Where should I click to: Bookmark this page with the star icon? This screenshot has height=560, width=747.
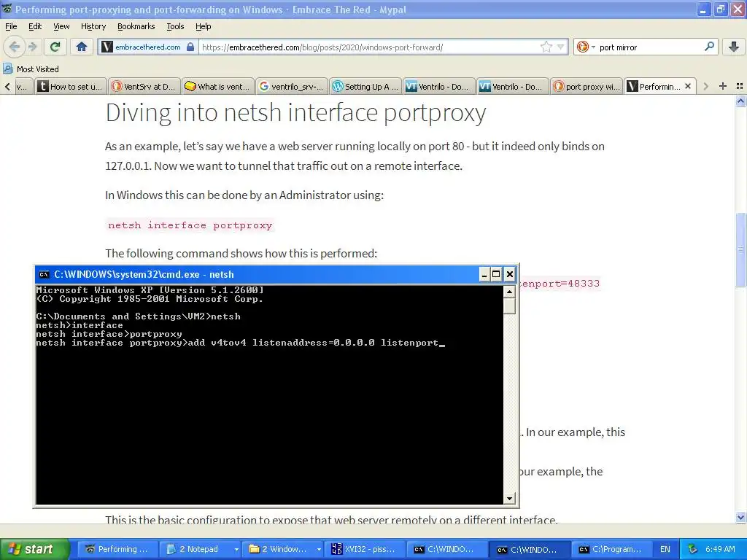click(x=546, y=47)
